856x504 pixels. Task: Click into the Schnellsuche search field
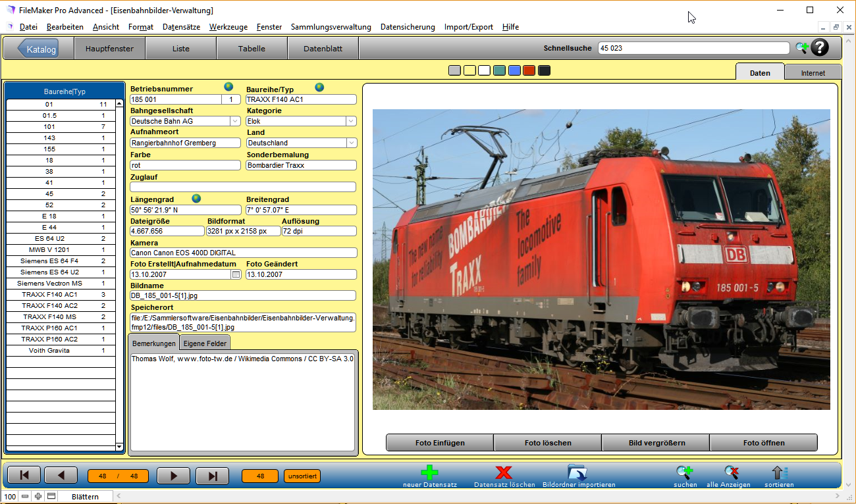coord(693,48)
